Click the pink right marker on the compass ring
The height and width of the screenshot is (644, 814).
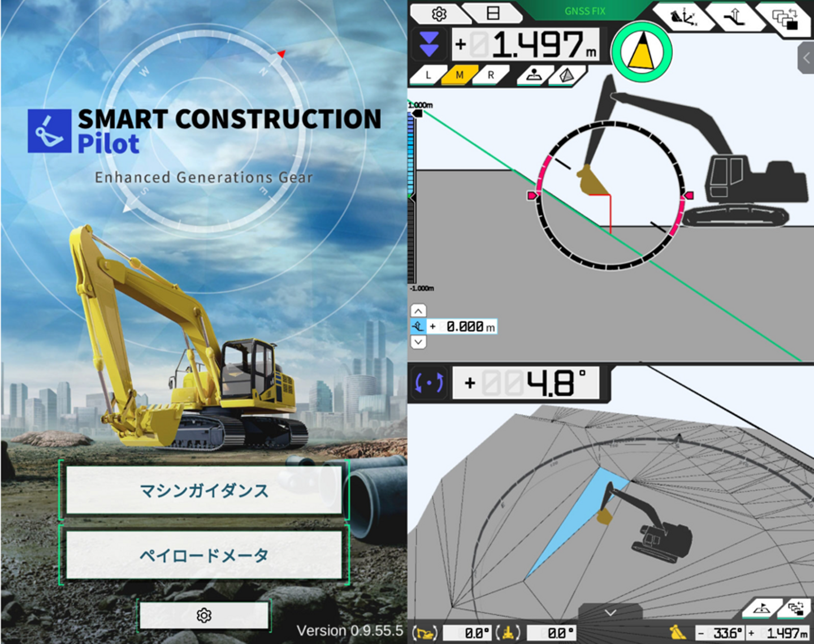[688, 195]
